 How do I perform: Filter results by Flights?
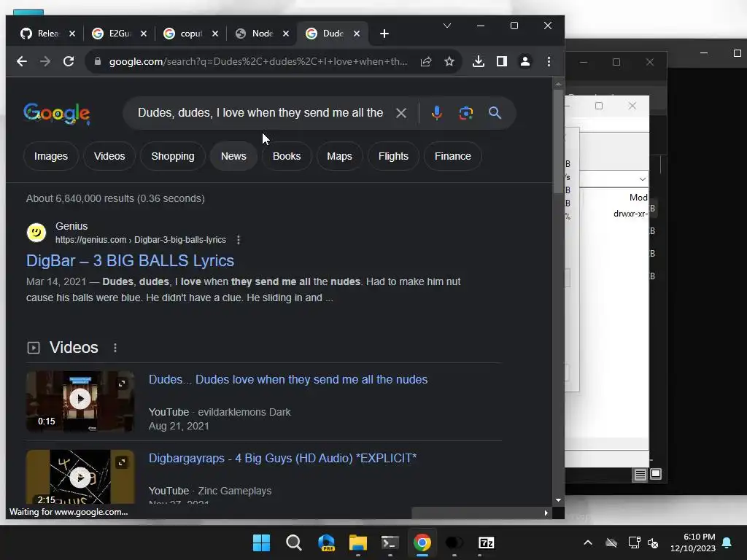click(393, 156)
